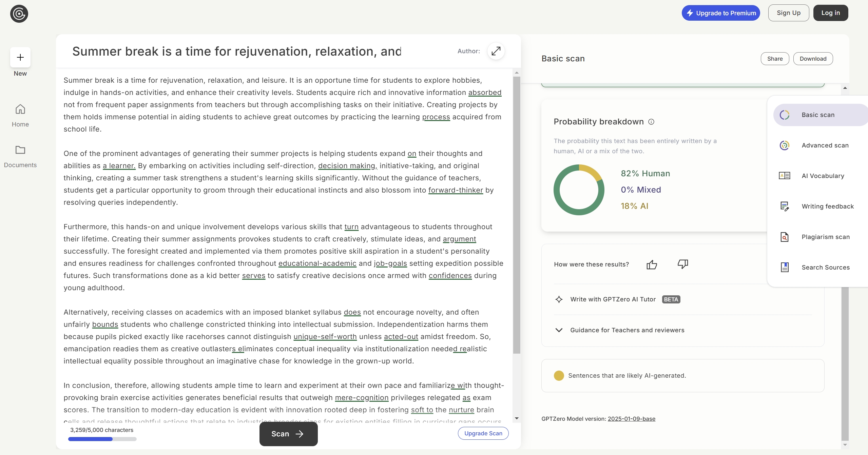
Task: Click the thumbs down feedback icon
Action: click(x=682, y=264)
